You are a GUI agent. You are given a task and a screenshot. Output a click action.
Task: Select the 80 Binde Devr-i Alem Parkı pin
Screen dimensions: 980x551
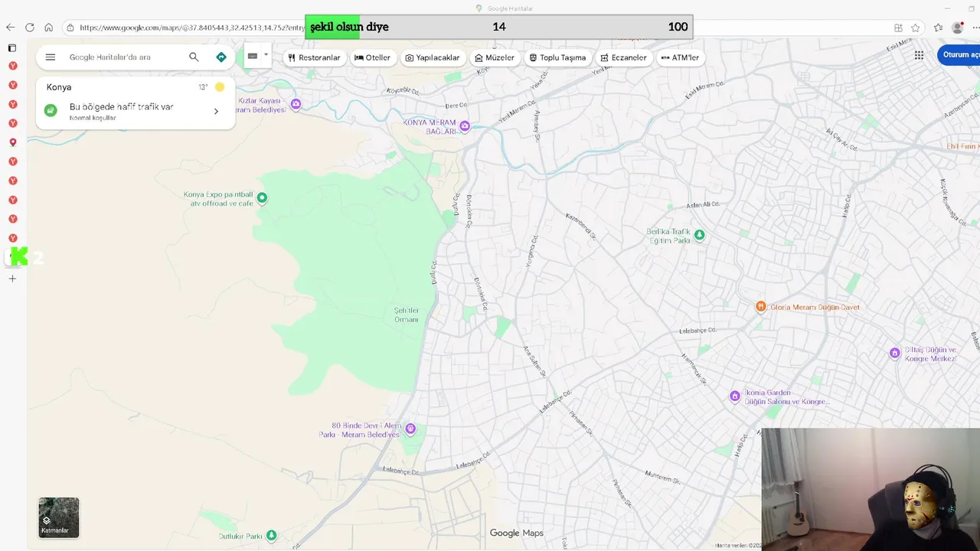tap(410, 429)
